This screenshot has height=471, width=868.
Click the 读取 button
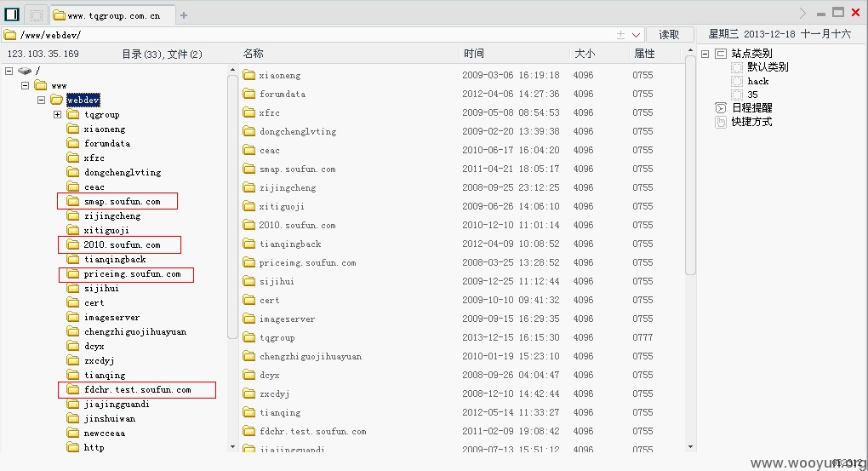669,34
